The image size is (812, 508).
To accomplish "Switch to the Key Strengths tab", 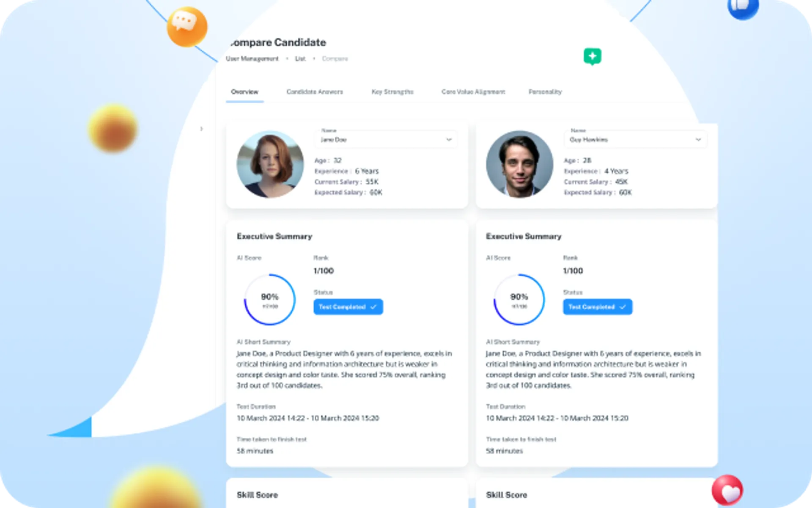I will pos(392,91).
